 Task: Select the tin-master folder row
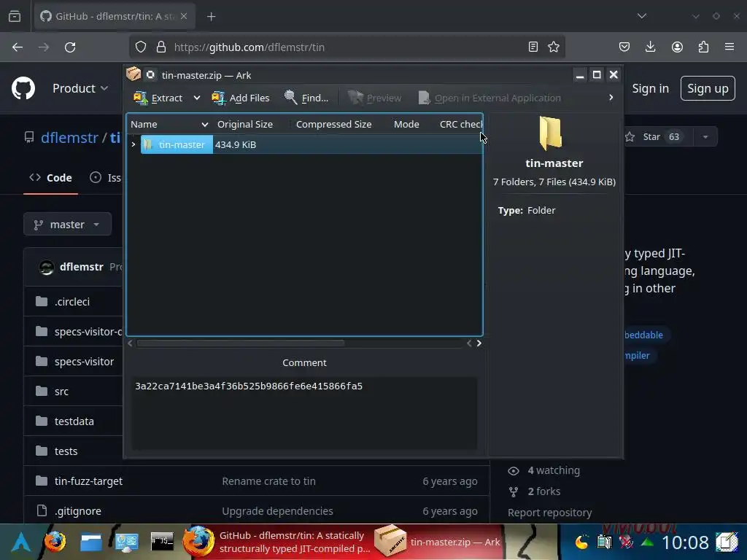pyautogui.click(x=305, y=144)
